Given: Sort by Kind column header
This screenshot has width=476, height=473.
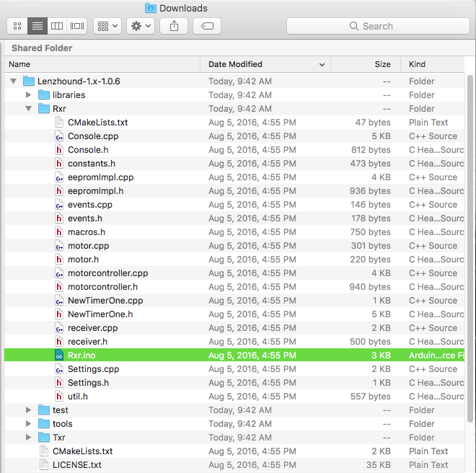Looking at the screenshot, I should pyautogui.click(x=433, y=64).
